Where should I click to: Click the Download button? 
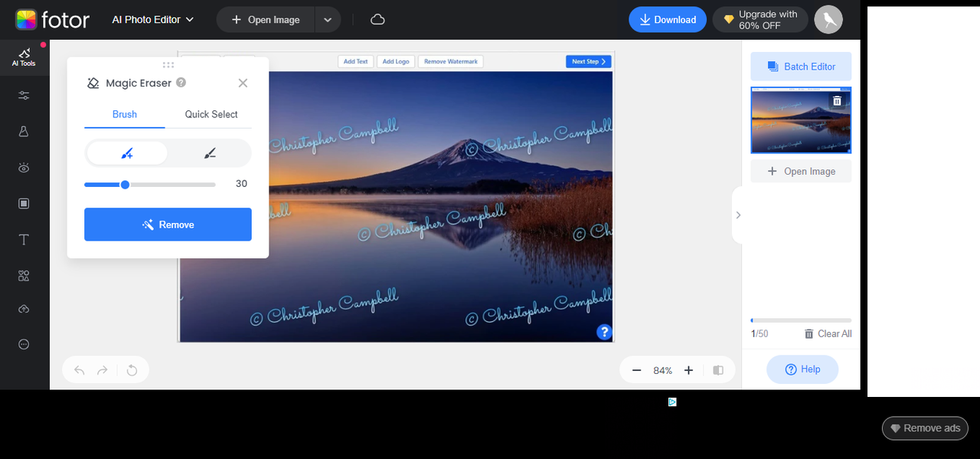coord(668,19)
